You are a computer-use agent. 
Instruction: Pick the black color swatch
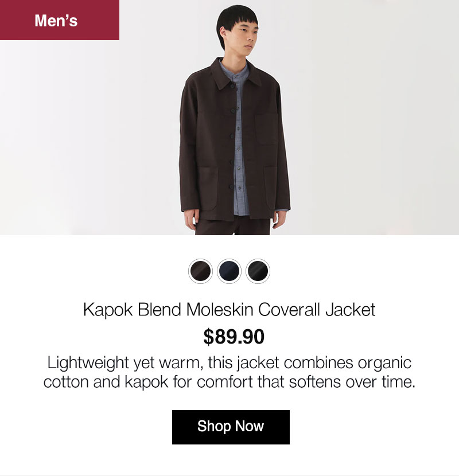(258, 271)
